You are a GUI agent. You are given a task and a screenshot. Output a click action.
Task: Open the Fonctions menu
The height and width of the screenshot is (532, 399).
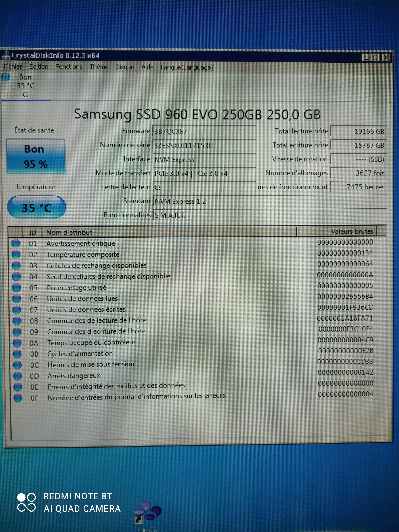(x=69, y=67)
